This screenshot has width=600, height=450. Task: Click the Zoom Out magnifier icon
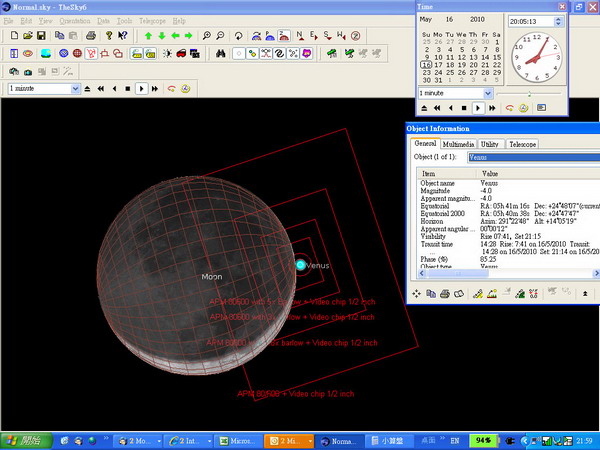[x=219, y=36]
